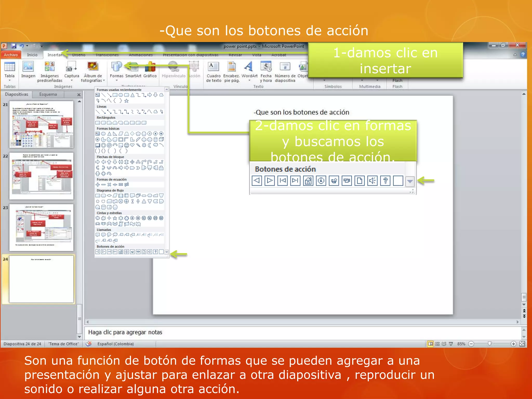This screenshot has height=399, width=532.
Task: Pick the lightning bolt shape
Action: 138,145
